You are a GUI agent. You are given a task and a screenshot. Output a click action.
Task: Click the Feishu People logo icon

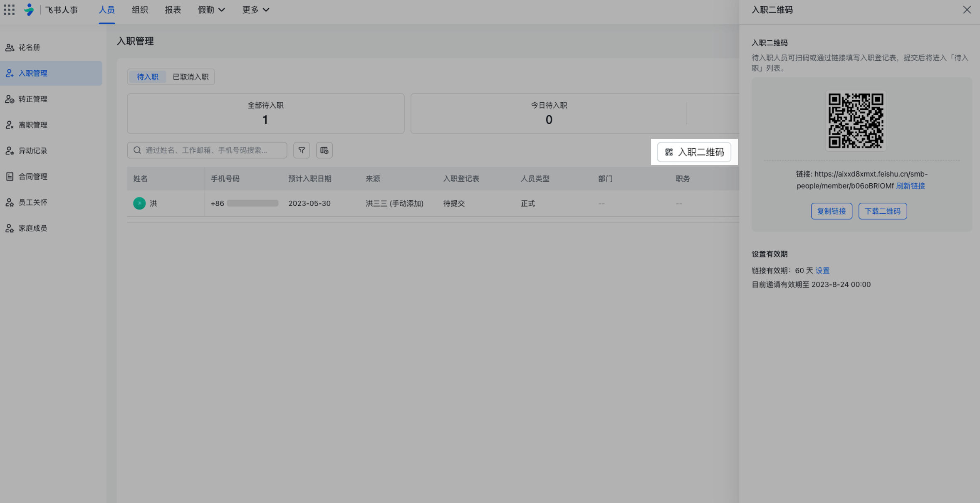(x=29, y=10)
